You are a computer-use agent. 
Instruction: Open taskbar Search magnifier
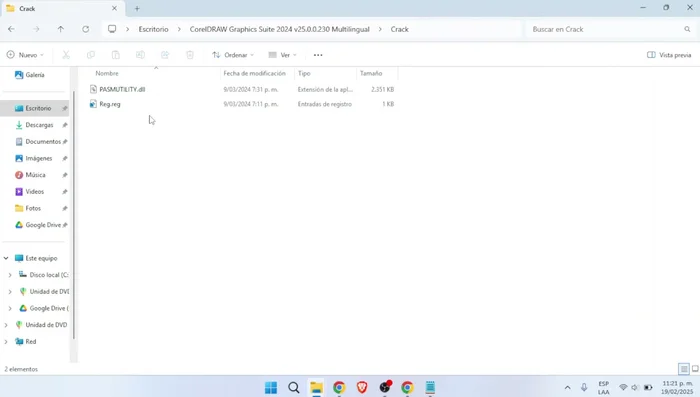(294, 387)
